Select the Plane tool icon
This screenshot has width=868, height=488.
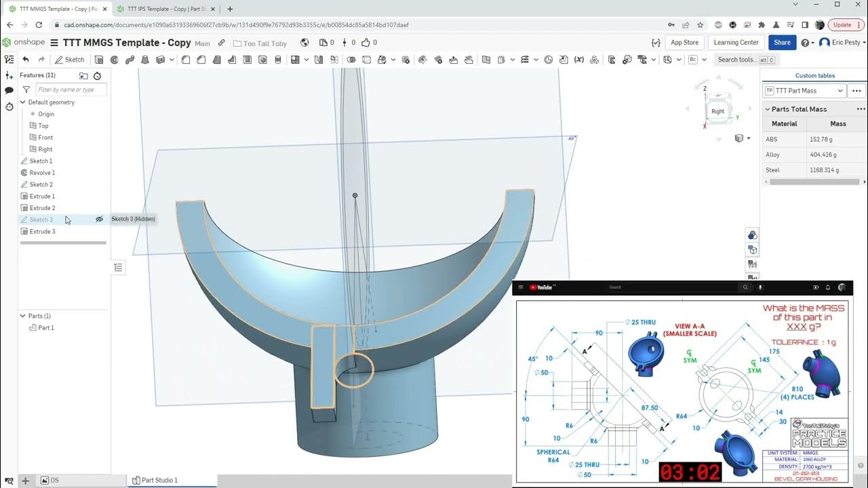[x=486, y=60]
